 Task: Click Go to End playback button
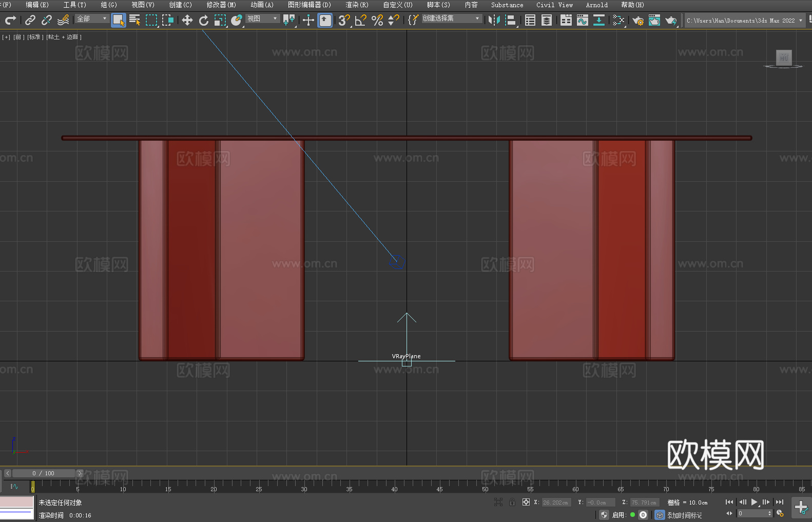tap(780, 502)
